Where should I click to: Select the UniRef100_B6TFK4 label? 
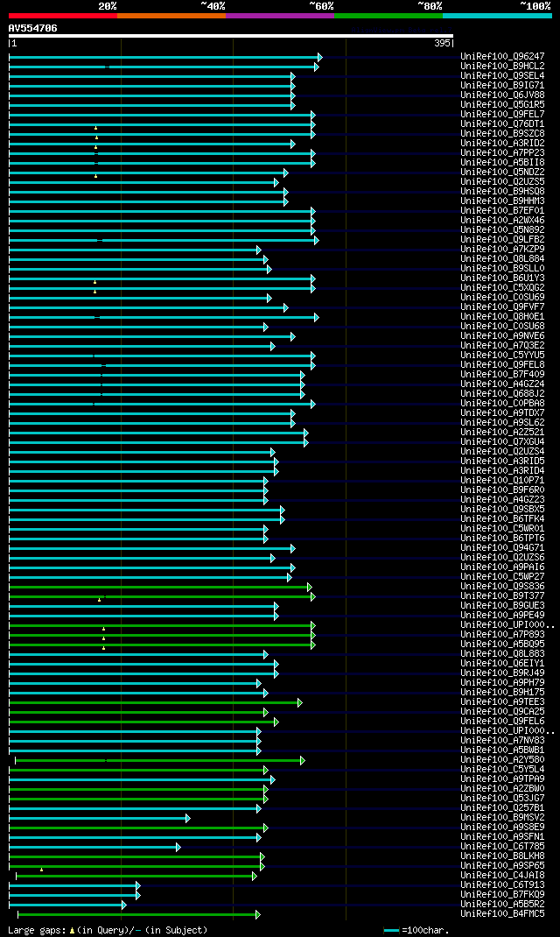tap(502, 519)
